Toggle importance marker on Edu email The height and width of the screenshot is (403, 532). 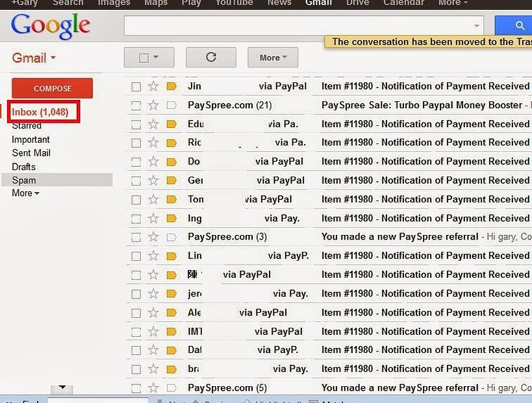pos(171,125)
